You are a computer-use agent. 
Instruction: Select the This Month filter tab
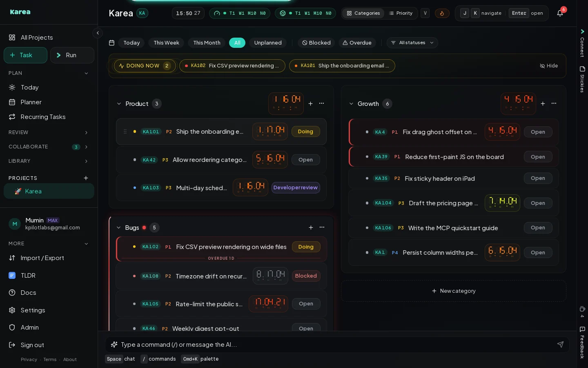pos(207,43)
